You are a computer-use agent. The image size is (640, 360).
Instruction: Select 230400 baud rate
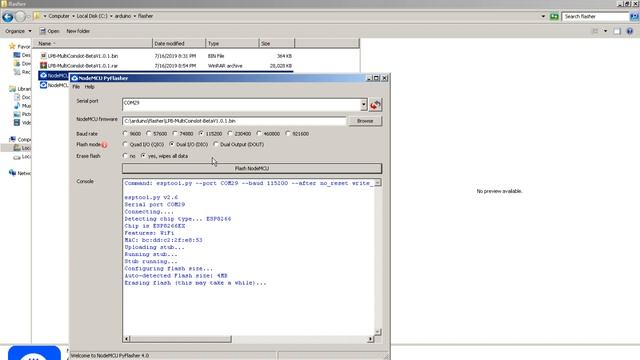click(230, 133)
